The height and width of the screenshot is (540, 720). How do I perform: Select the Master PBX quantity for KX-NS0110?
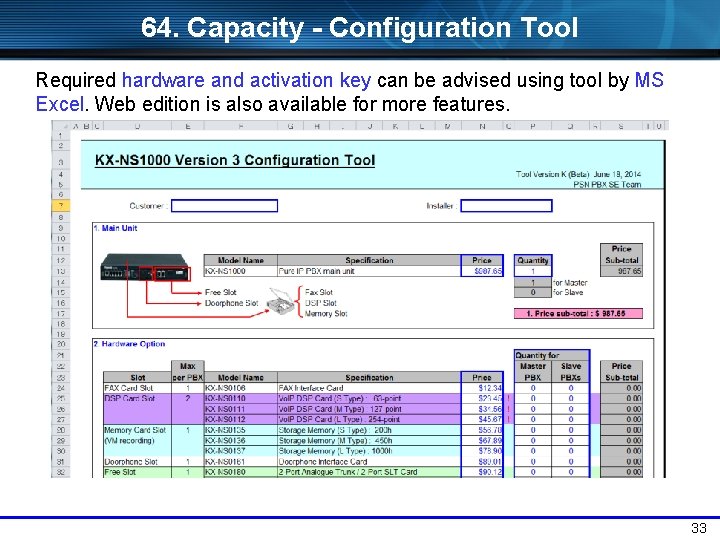(x=533, y=399)
